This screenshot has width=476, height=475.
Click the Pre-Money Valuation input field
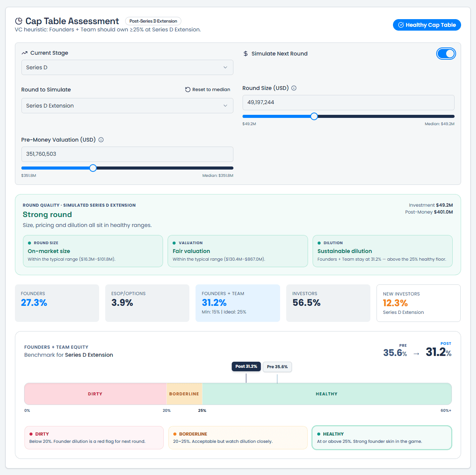point(127,154)
